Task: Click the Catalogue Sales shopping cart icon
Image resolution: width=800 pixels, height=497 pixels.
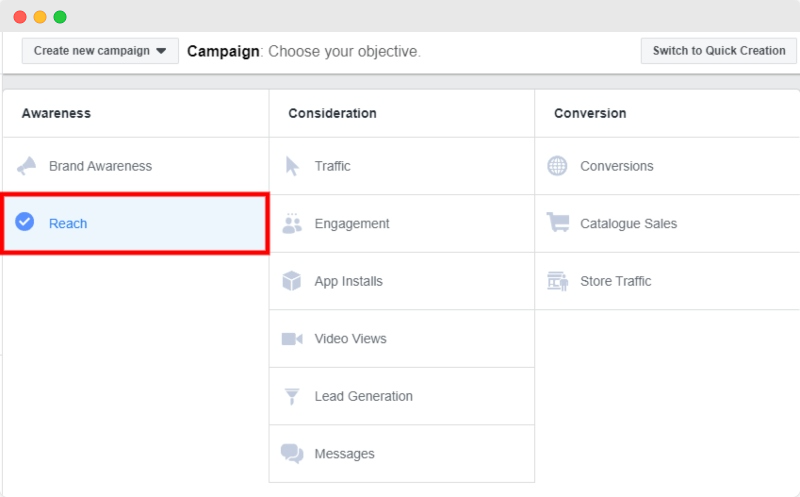Action: [558, 222]
